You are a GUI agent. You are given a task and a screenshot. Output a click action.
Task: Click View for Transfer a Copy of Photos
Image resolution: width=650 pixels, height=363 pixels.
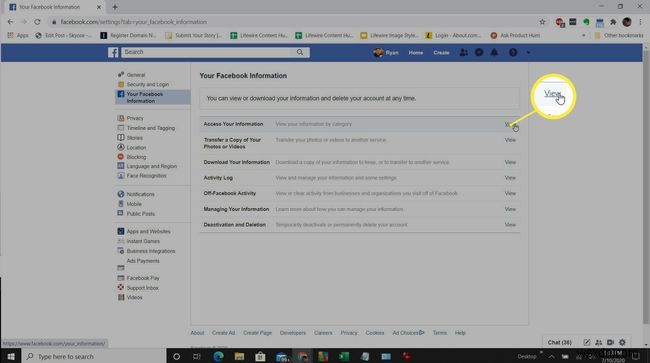tap(510, 140)
